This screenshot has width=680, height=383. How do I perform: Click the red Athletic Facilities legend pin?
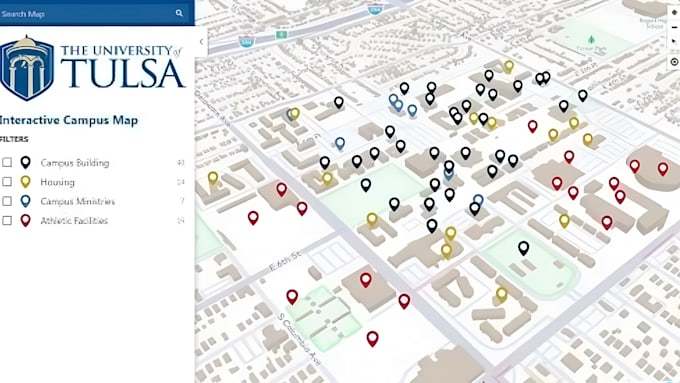pos(26,220)
